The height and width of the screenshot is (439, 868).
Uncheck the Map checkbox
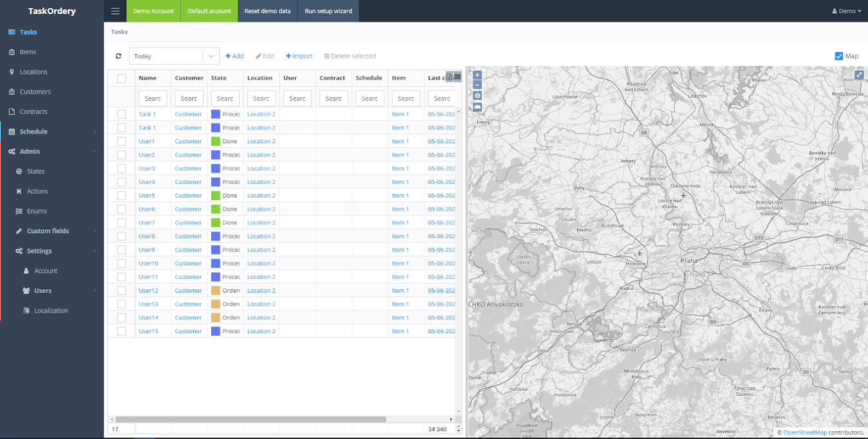pyautogui.click(x=838, y=56)
